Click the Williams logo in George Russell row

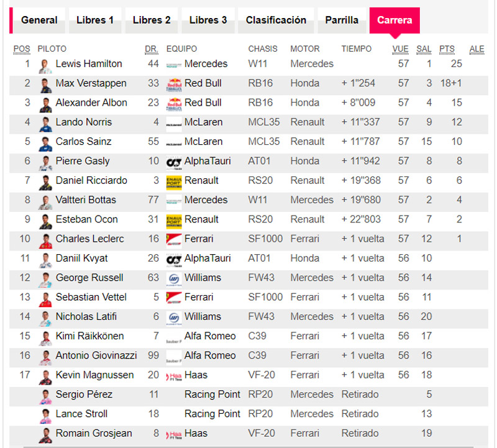coord(174,278)
